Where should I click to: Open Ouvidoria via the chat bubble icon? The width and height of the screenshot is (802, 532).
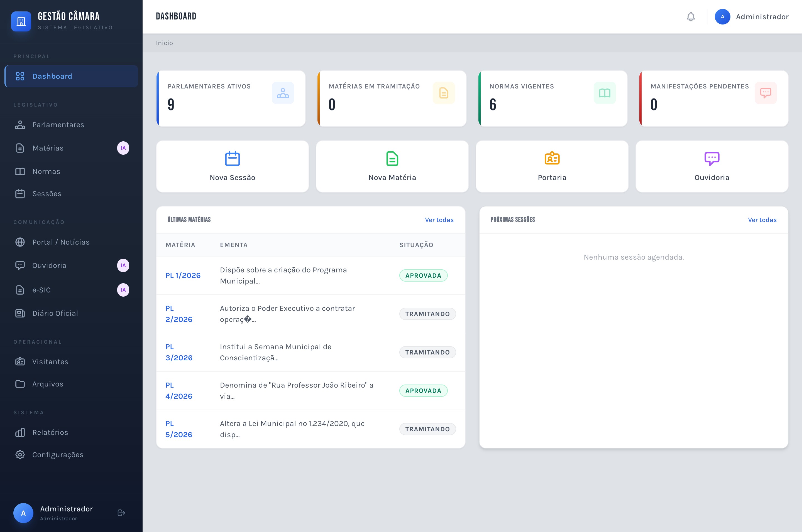coord(712,158)
